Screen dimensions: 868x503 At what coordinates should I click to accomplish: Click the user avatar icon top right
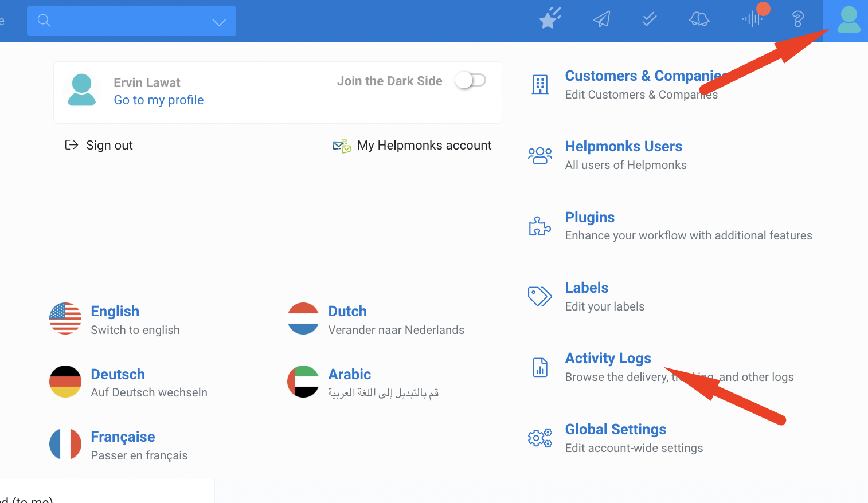click(848, 20)
